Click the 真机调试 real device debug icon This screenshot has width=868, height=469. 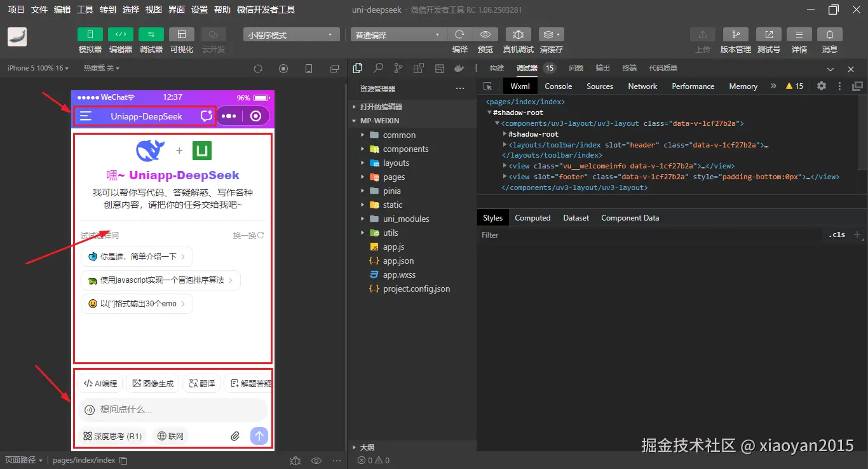coord(519,34)
